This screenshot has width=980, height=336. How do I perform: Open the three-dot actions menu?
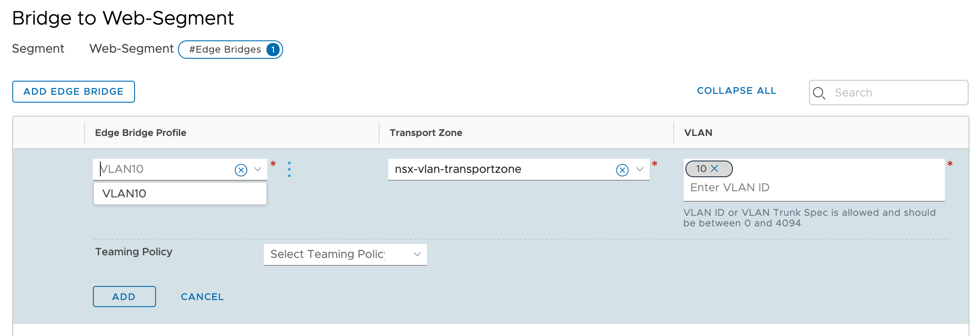point(289,169)
